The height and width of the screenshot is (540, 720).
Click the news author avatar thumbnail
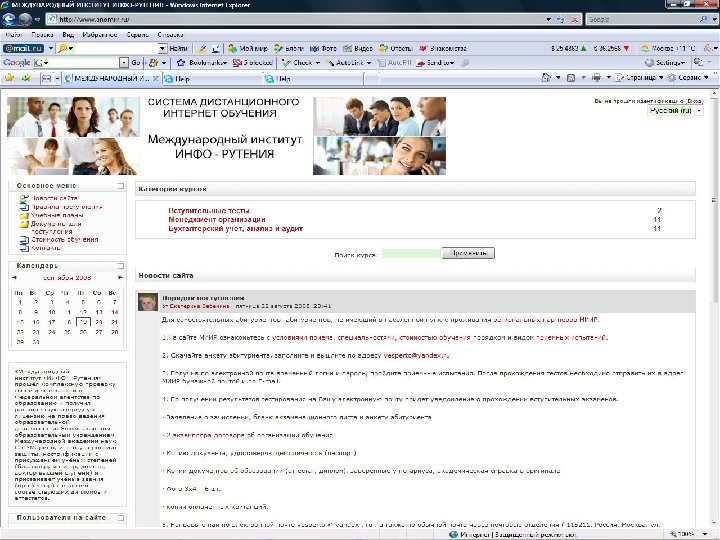pos(148,302)
